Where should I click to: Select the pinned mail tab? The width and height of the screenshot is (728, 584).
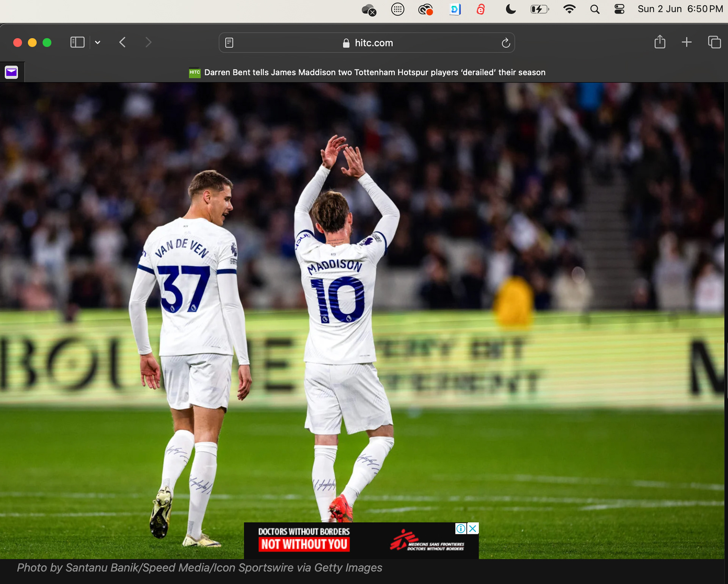point(11,72)
